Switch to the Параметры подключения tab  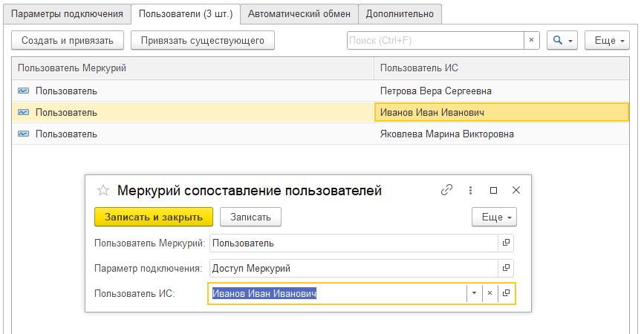tap(68, 14)
